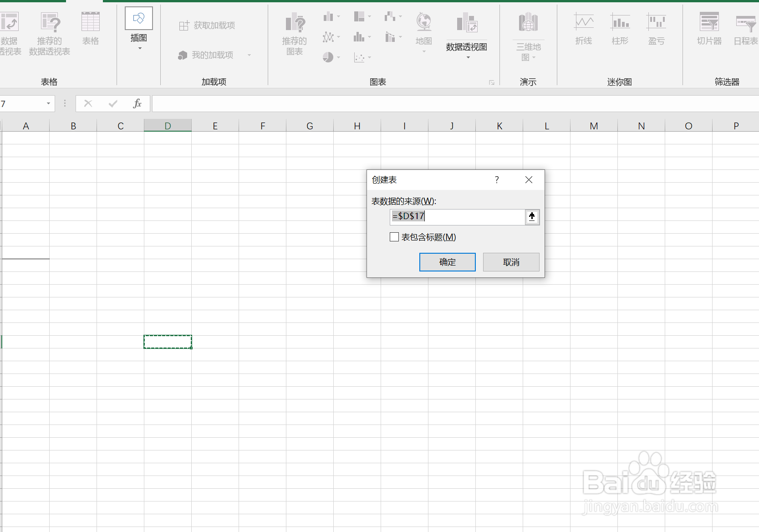Click the Enter checkmark formula bar icon
Screen dimensions: 759x532
coord(113,104)
